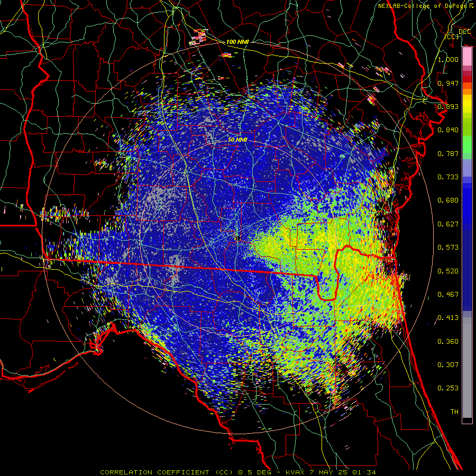Click the 0.733 legend value
This screenshot has height=476, width=476.
click(448, 177)
